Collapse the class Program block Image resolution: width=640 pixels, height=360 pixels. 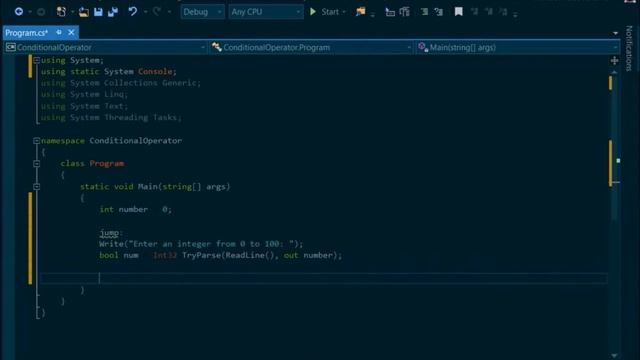click(36, 164)
